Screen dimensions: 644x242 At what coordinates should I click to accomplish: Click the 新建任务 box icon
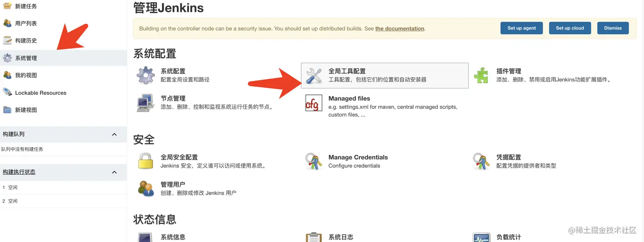(7, 6)
